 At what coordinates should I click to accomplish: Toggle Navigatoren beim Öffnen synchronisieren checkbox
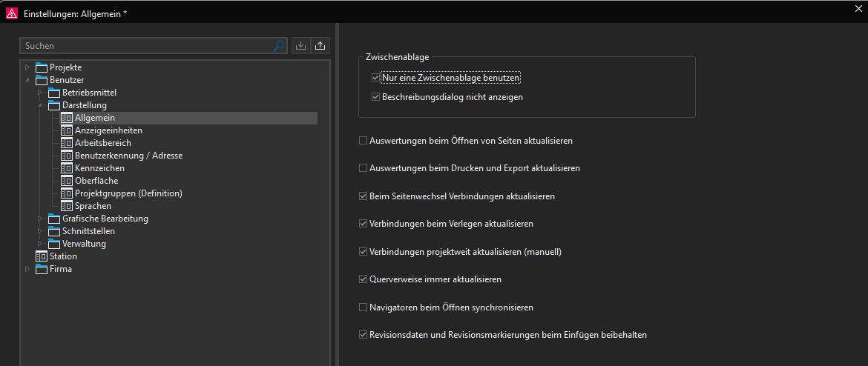coord(363,307)
